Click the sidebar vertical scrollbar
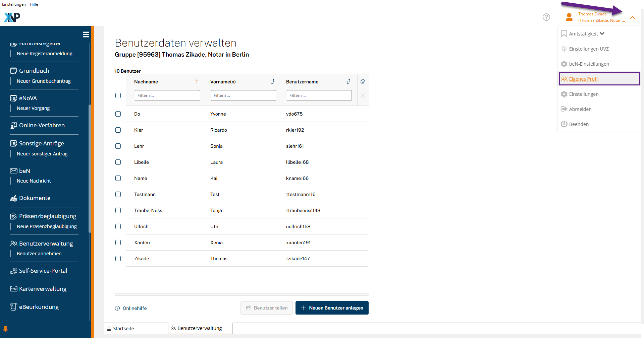This screenshot has height=338, width=644. click(90, 167)
